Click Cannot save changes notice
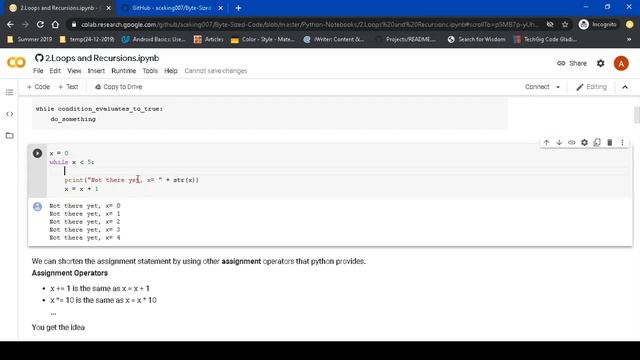 click(x=216, y=71)
